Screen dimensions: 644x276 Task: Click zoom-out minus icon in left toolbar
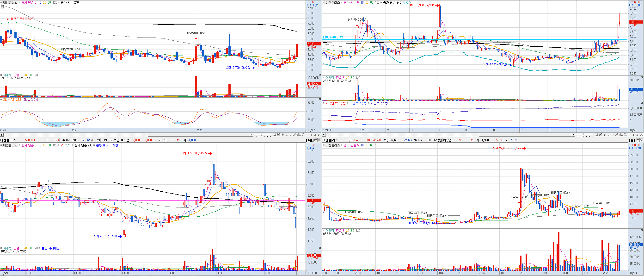[307, 135]
